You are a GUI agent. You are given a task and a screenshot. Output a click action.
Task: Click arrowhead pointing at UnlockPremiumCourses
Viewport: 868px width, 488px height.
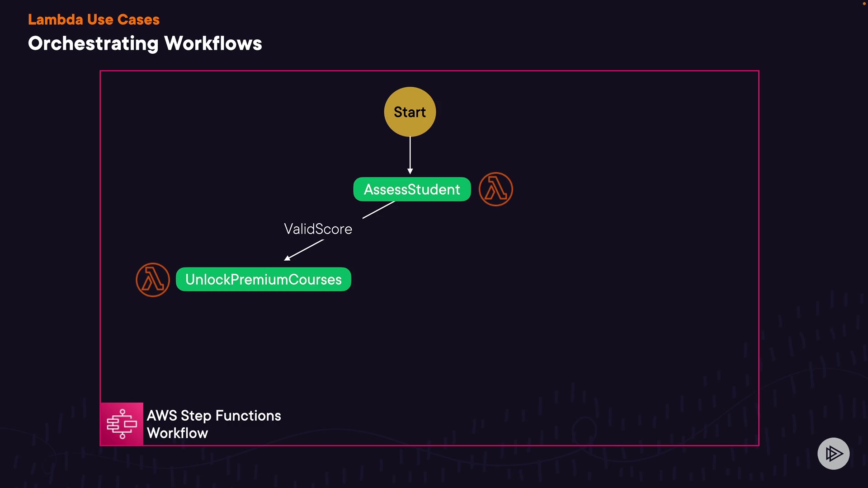coord(287,258)
